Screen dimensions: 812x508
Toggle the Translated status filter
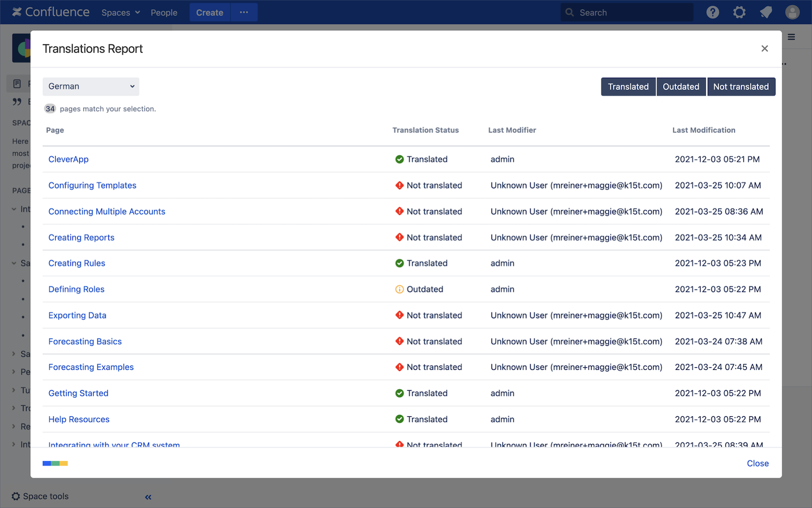click(628, 87)
